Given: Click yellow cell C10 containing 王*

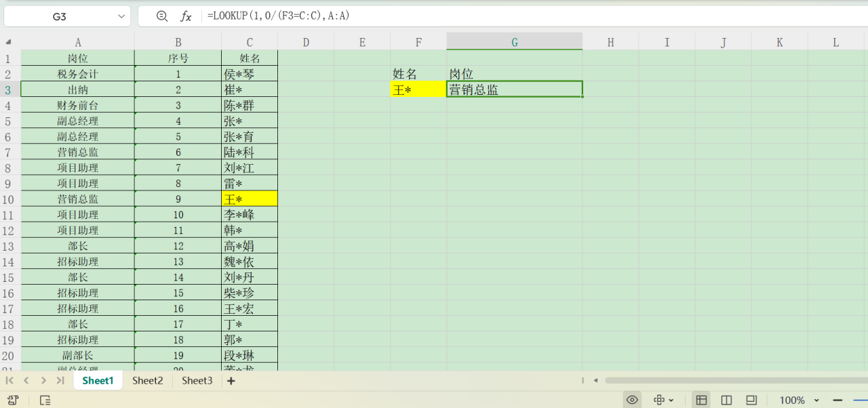Looking at the screenshot, I should pos(250,199).
